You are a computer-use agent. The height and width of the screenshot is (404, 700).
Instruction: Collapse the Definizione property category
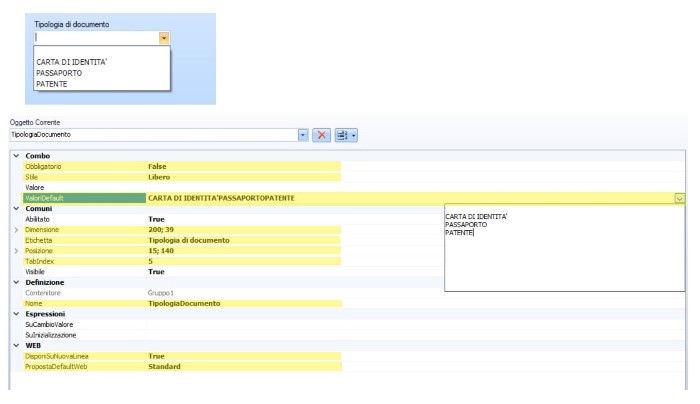click(15, 282)
